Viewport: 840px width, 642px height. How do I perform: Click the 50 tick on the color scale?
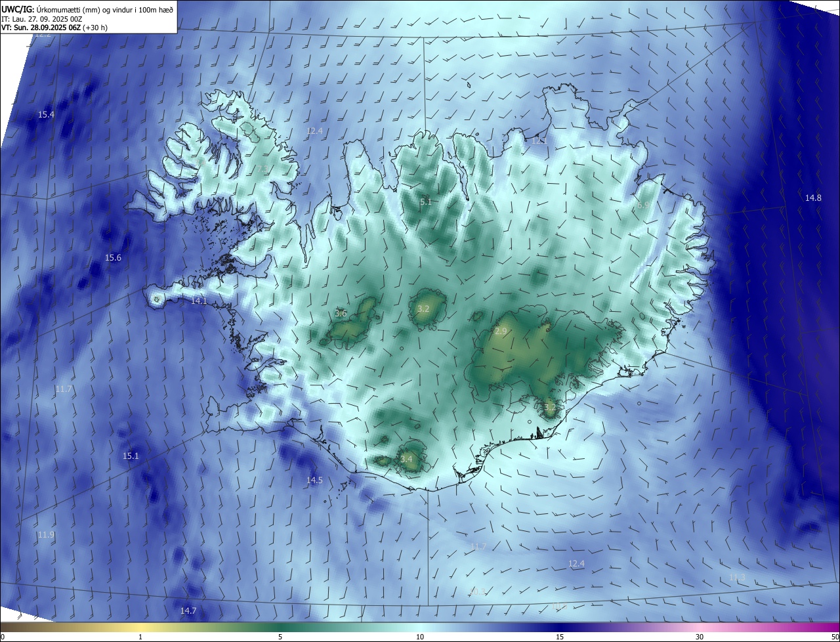point(835,637)
